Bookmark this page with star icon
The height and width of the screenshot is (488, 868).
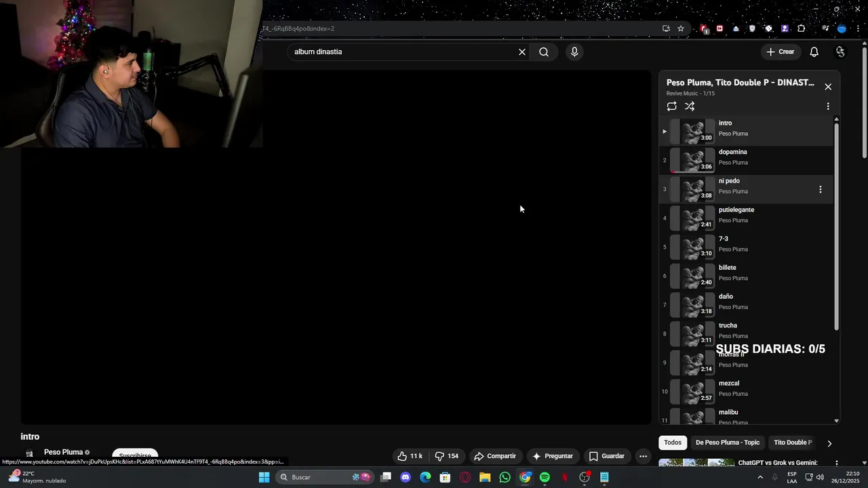[x=681, y=28]
